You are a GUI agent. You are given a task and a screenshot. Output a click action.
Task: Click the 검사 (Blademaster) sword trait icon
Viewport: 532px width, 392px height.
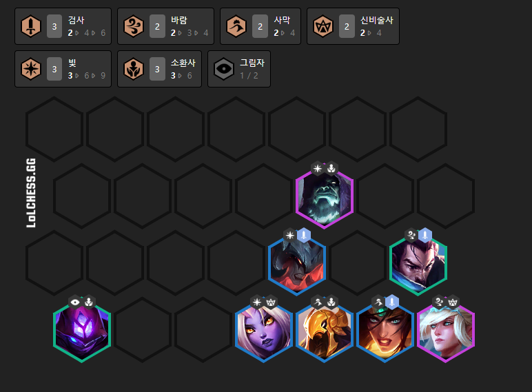click(x=31, y=26)
